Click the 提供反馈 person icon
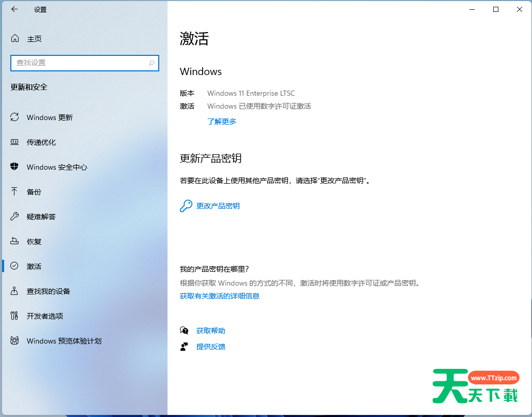The image size is (532, 417). coord(184,346)
